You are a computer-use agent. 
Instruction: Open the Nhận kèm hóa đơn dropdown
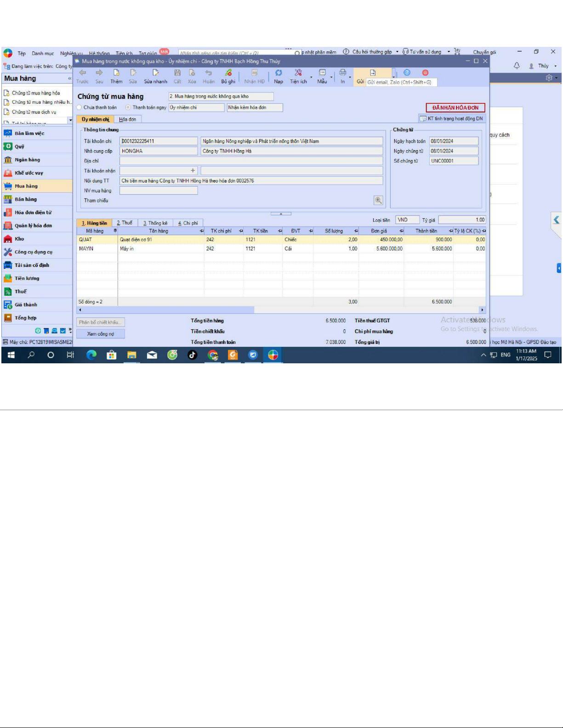(x=255, y=107)
